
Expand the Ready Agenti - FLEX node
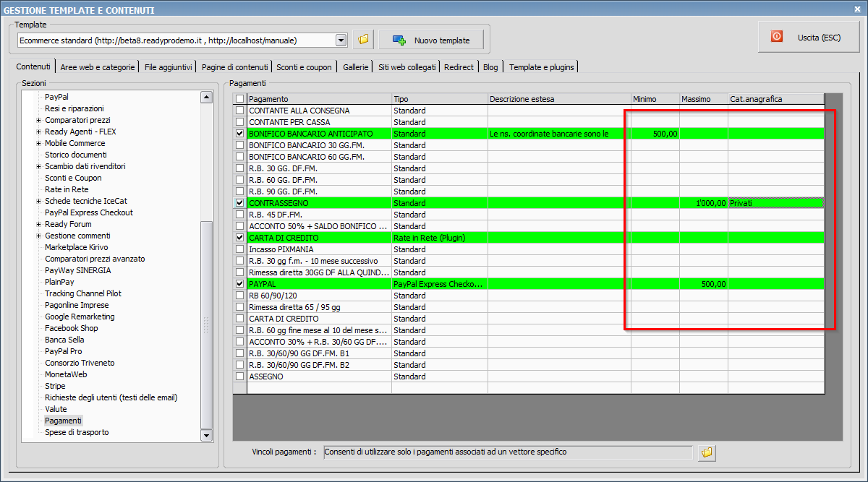38,132
